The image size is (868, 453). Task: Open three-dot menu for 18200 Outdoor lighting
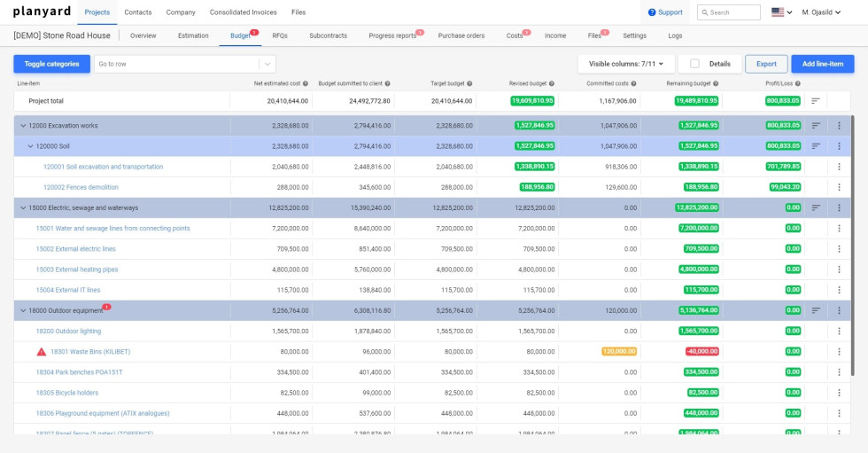[x=839, y=331]
